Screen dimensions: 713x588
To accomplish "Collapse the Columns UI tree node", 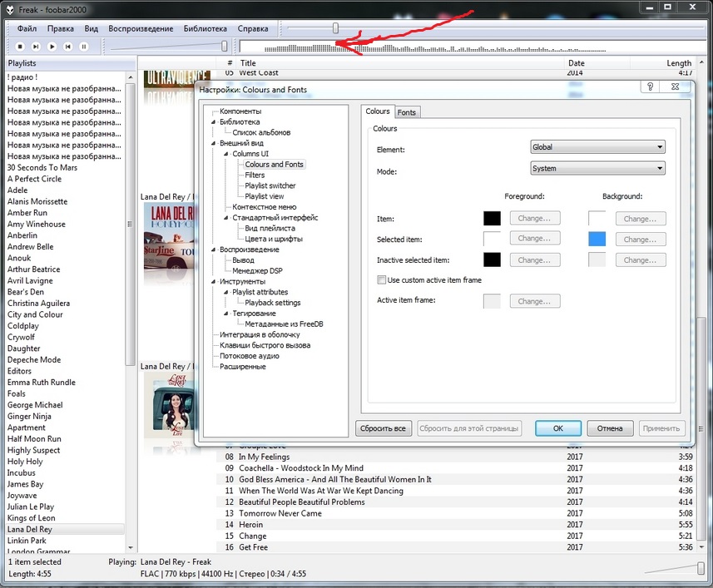I will click(226, 154).
